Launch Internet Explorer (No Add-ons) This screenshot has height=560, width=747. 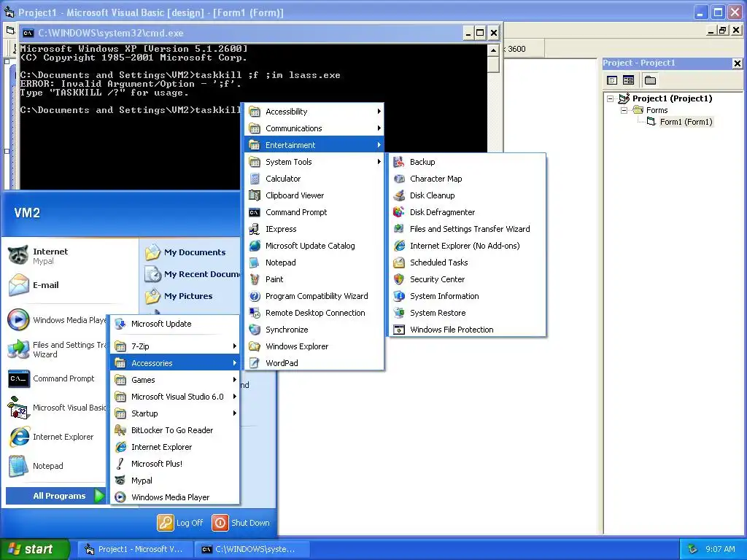pyautogui.click(x=468, y=246)
